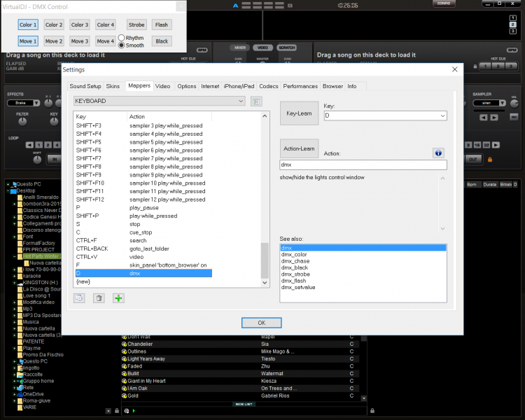Select the Smooth radio button

point(121,45)
